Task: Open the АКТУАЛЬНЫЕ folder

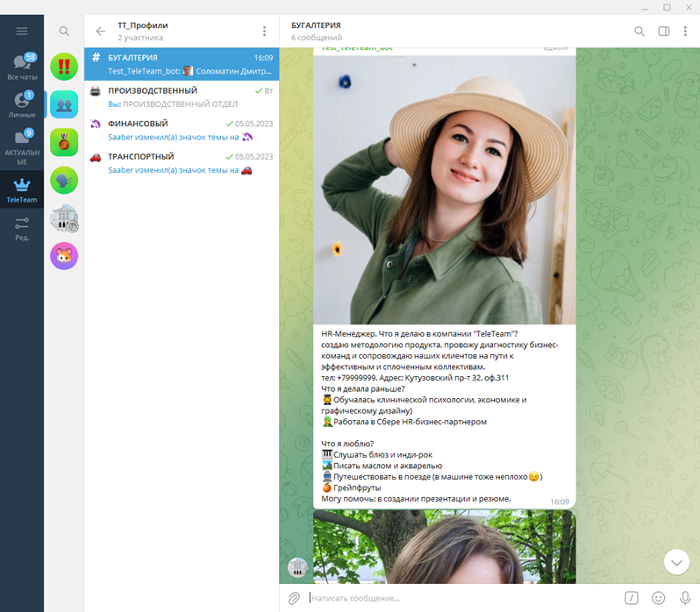Action: [22, 146]
